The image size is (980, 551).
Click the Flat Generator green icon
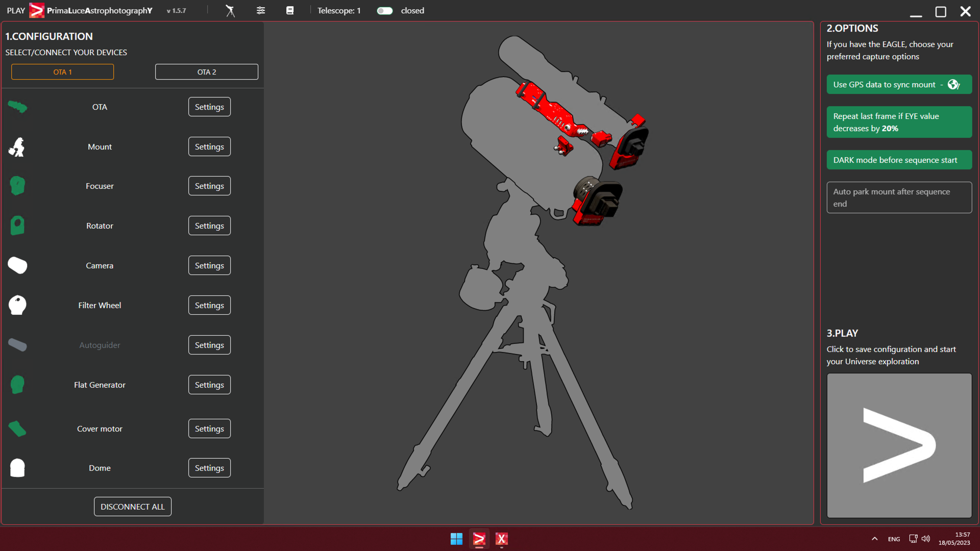point(17,385)
